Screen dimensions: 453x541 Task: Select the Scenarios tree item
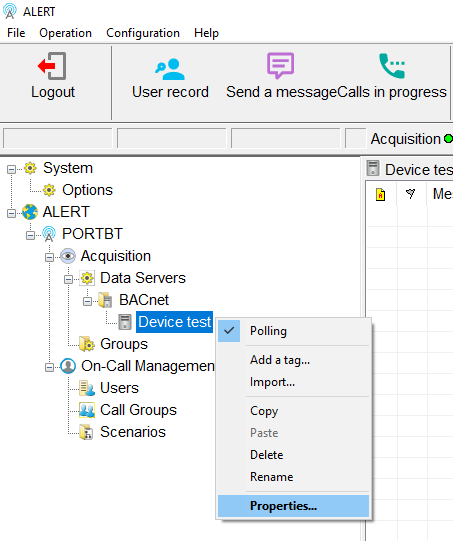(x=133, y=432)
